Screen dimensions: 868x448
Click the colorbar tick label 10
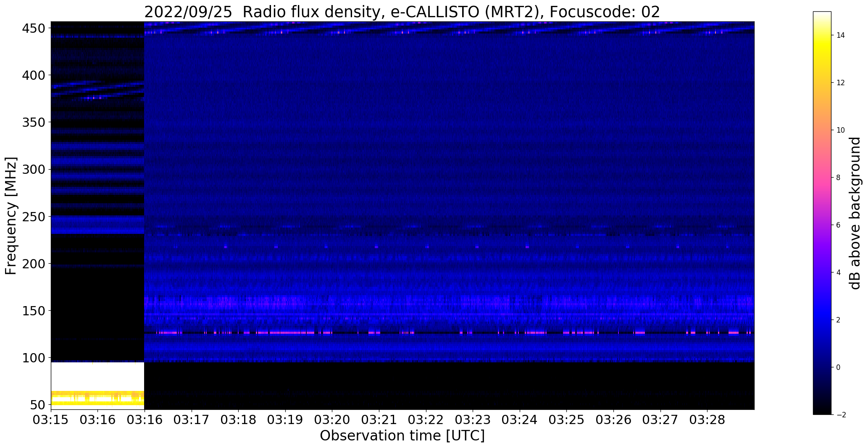click(840, 130)
